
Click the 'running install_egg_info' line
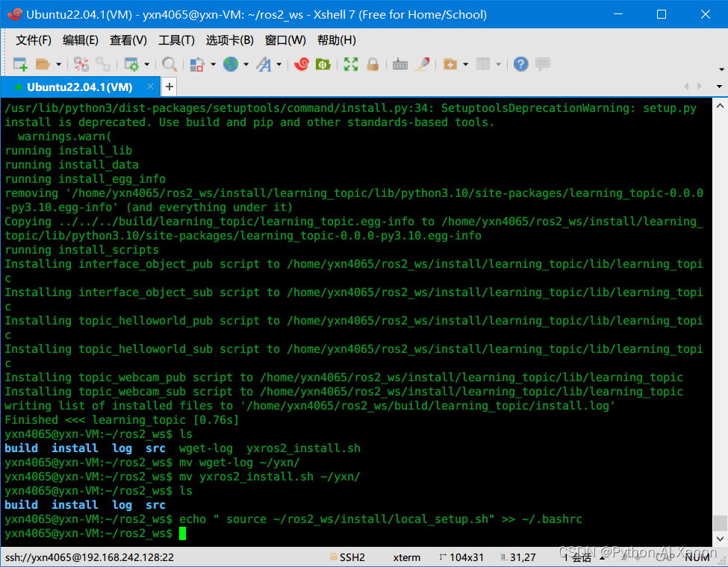pos(85,178)
